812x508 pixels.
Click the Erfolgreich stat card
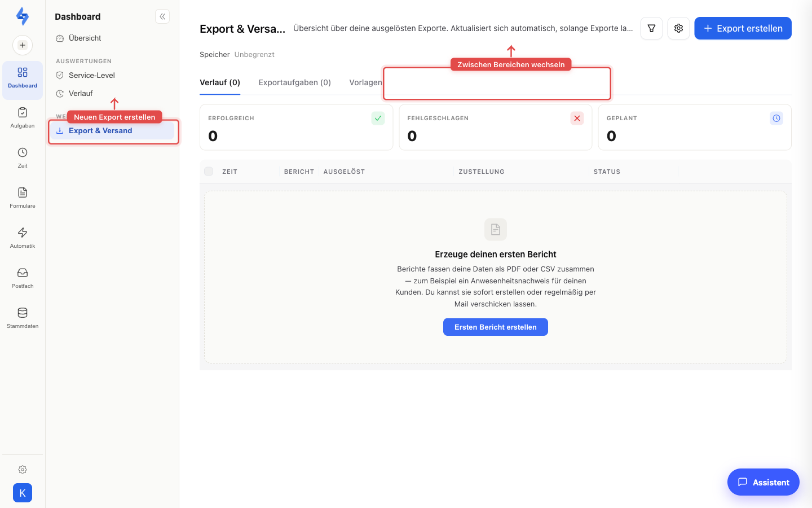coord(296,127)
